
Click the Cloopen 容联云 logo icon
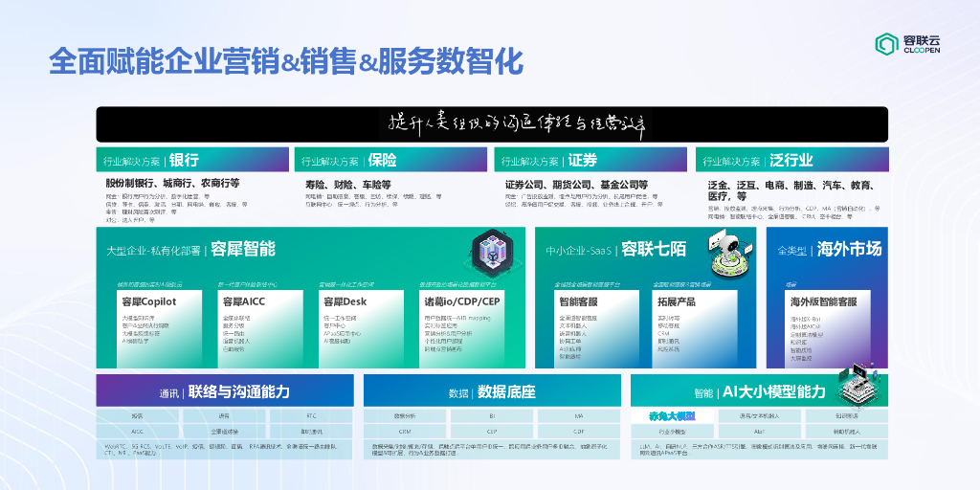[x=886, y=44]
